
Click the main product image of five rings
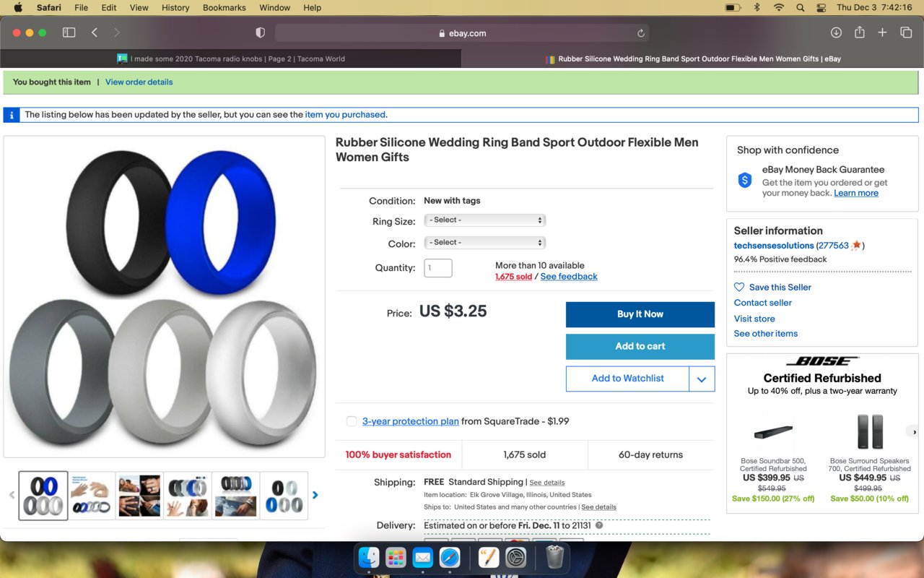165,296
